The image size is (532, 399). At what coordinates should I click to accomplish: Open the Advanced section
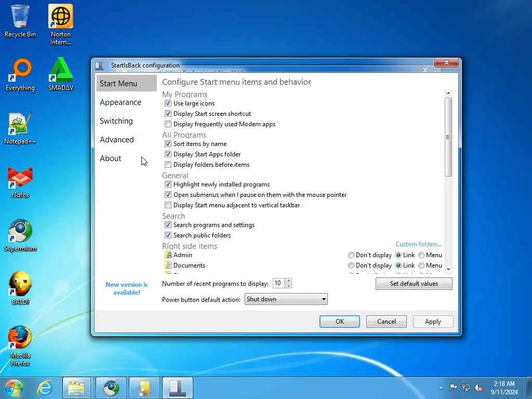point(117,139)
